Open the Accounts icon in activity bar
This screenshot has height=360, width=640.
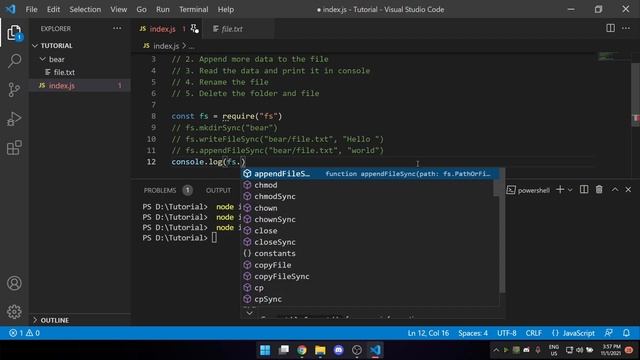[x=14, y=283]
